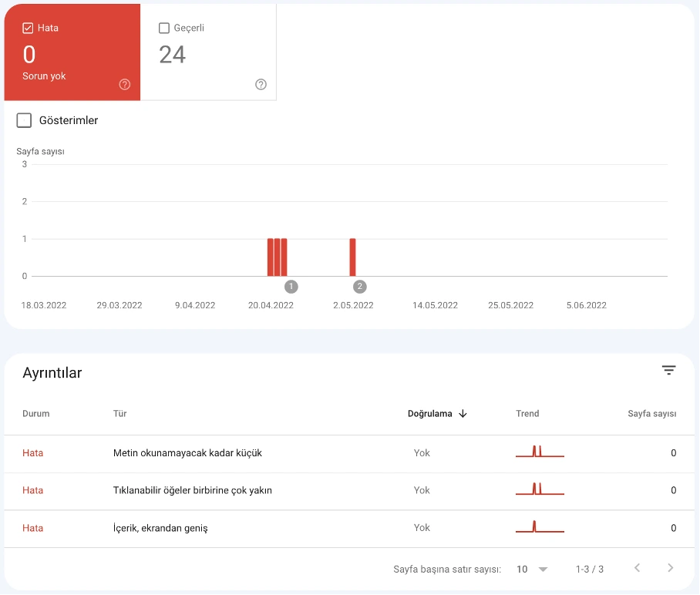Go to previous page arrow
Viewport: 700px width, 595px height.
[637, 568]
